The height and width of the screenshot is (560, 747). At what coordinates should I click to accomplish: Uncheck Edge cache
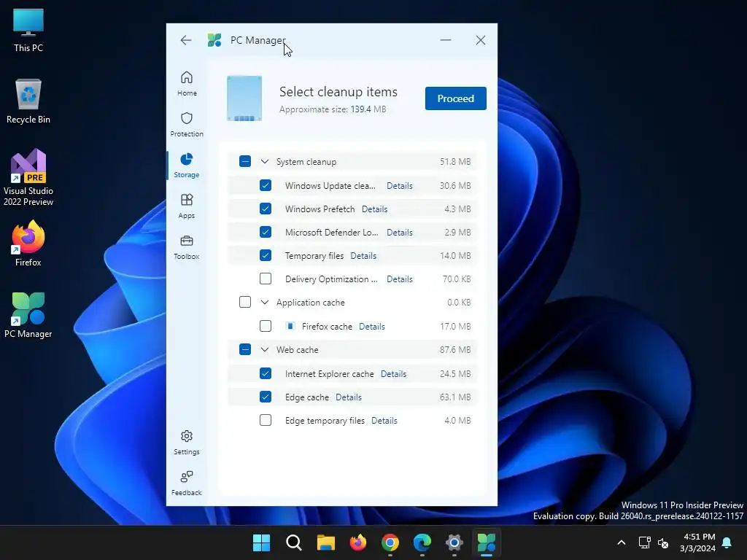[x=266, y=397]
